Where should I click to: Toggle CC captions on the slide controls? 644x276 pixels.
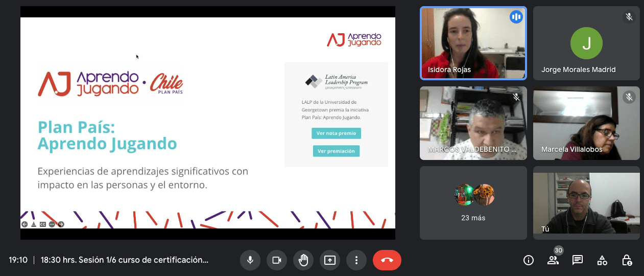click(x=42, y=224)
